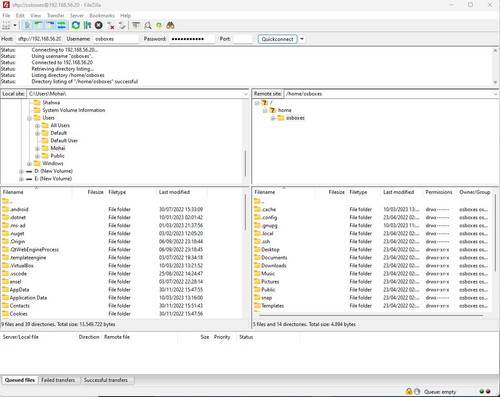
Task: Sort remote files by Permissions header
Action: pyautogui.click(x=439, y=192)
